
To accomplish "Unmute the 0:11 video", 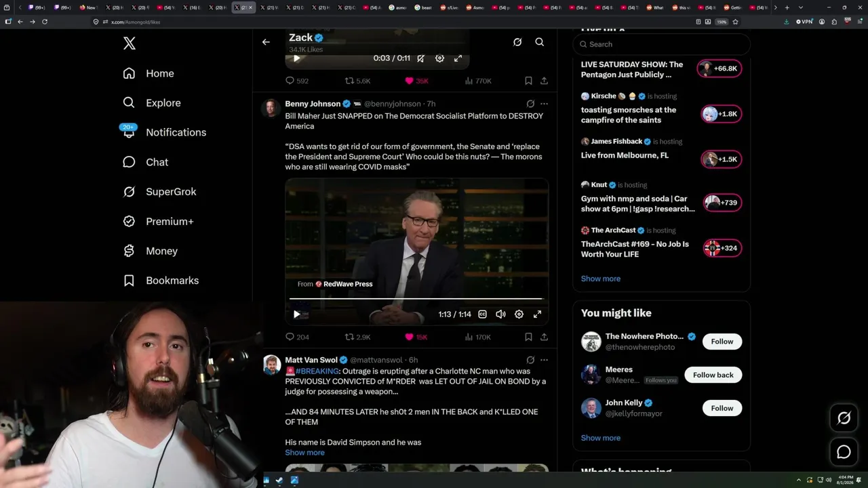I will 420,58.
